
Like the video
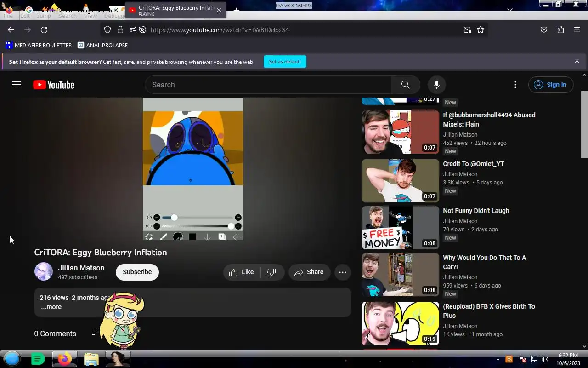coord(242,272)
